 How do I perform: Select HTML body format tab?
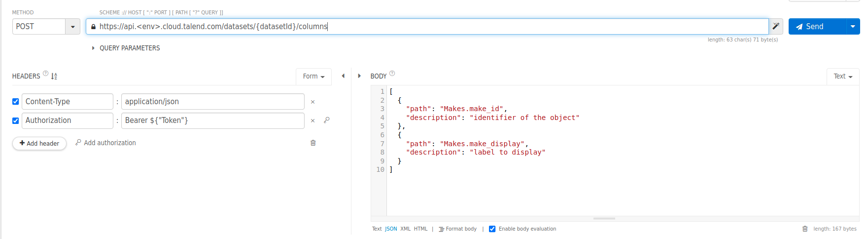tap(420, 229)
